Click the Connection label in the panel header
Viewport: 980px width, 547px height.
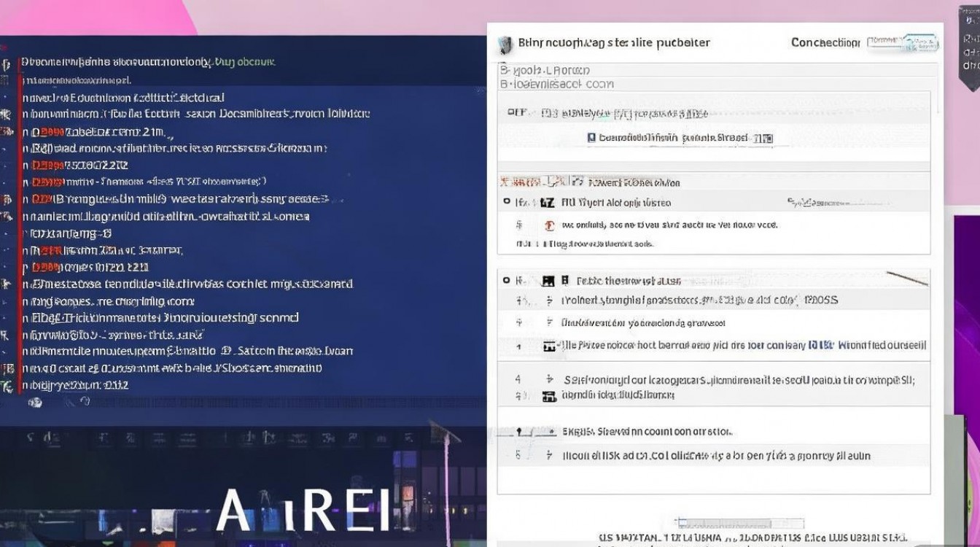(825, 43)
